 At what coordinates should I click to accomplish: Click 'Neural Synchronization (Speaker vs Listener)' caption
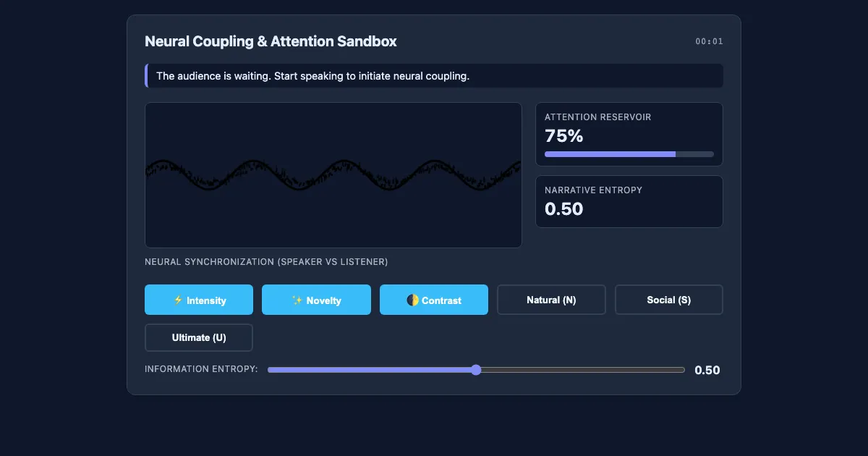pos(266,261)
